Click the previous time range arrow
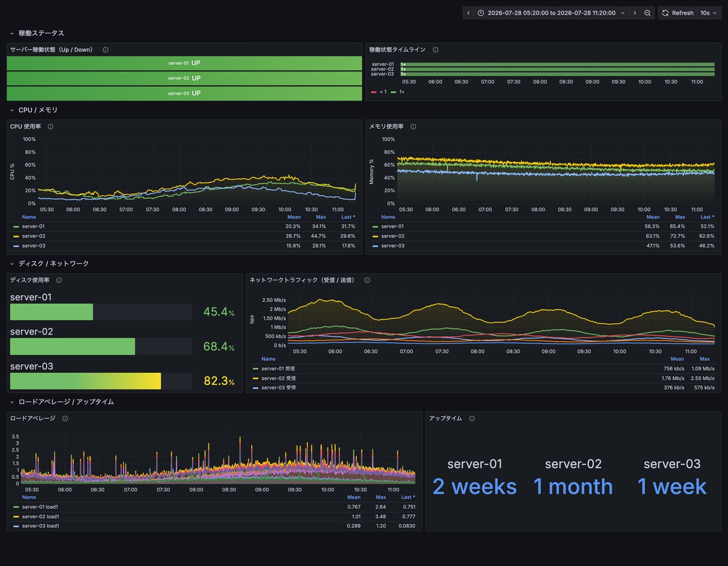This screenshot has width=728, height=566. (468, 13)
